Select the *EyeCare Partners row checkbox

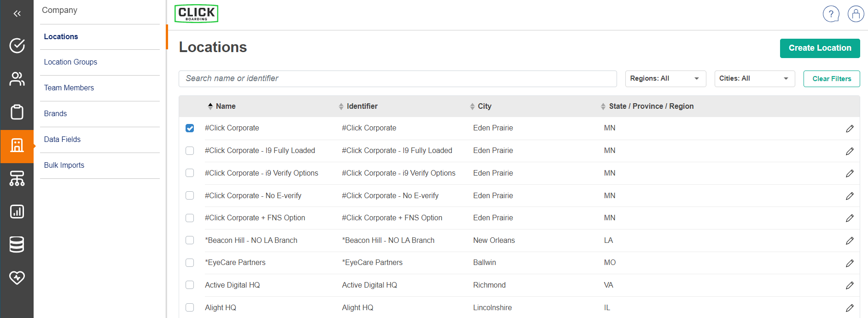pos(190,263)
